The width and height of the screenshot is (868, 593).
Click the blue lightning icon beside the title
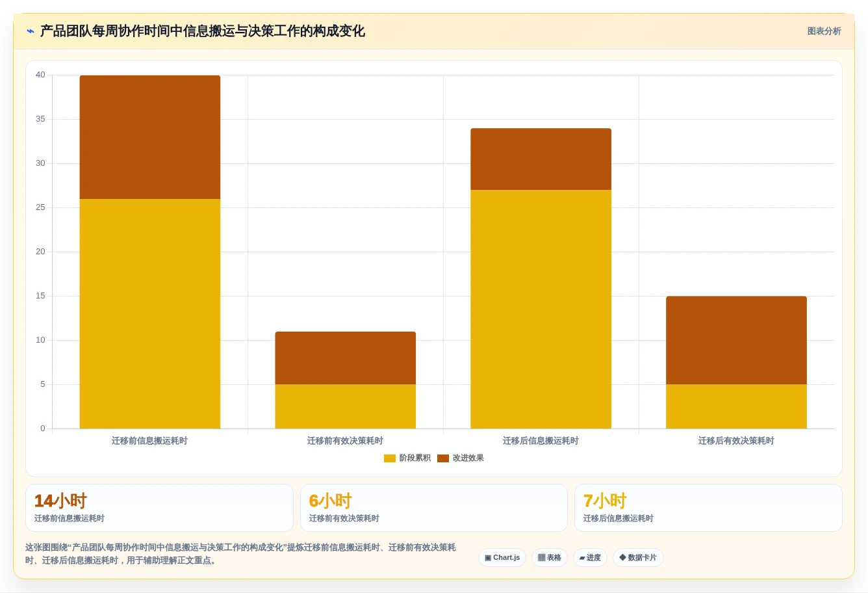[x=30, y=31]
